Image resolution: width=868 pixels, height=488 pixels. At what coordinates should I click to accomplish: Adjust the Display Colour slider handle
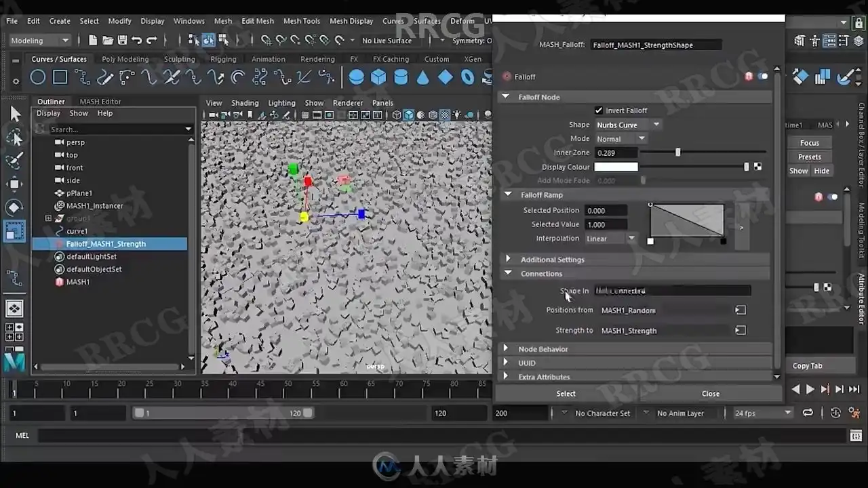(747, 167)
